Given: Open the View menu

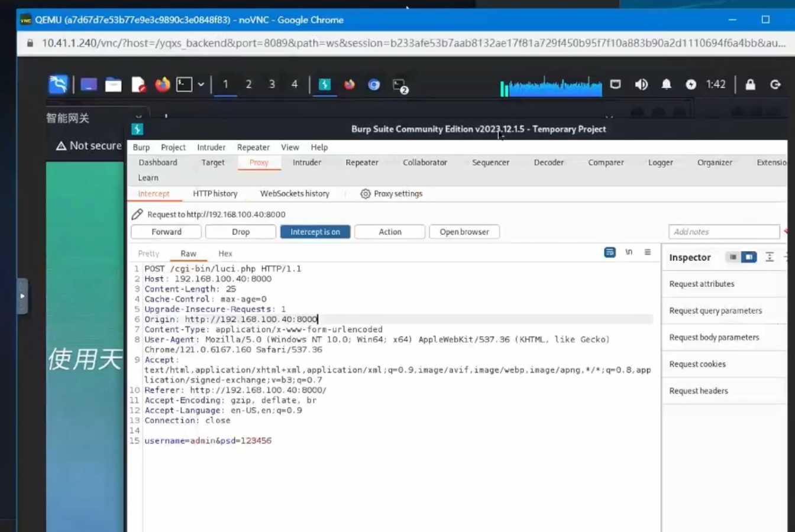Looking at the screenshot, I should [290, 147].
